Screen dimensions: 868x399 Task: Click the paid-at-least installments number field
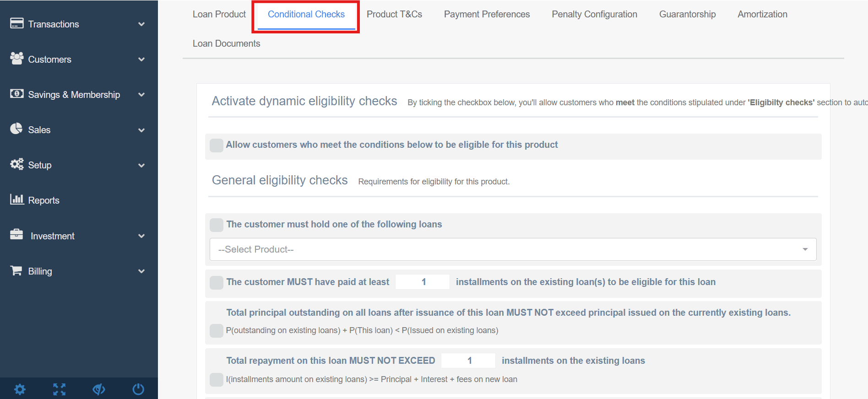tap(422, 282)
